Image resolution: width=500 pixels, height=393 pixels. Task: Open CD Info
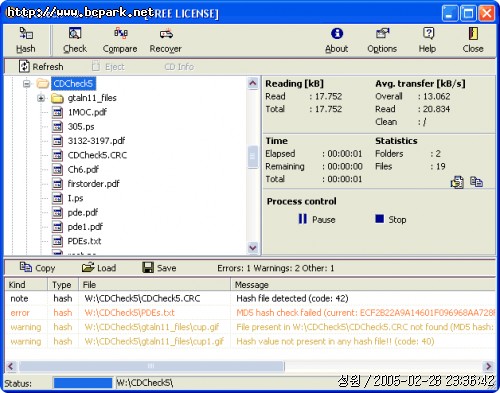pyautogui.click(x=179, y=67)
